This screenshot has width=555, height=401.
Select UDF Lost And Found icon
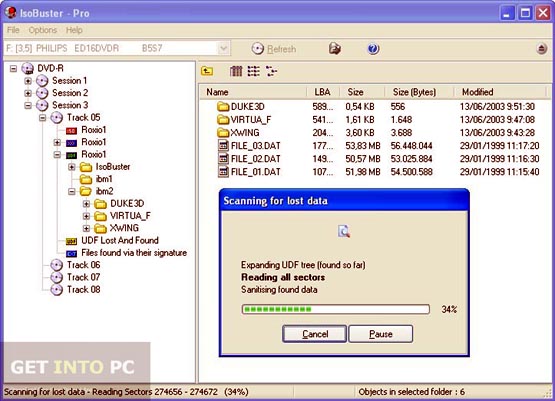pos(71,241)
